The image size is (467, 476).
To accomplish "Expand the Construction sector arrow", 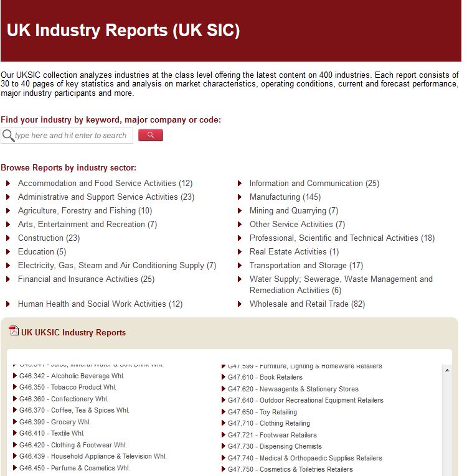I will [8, 238].
